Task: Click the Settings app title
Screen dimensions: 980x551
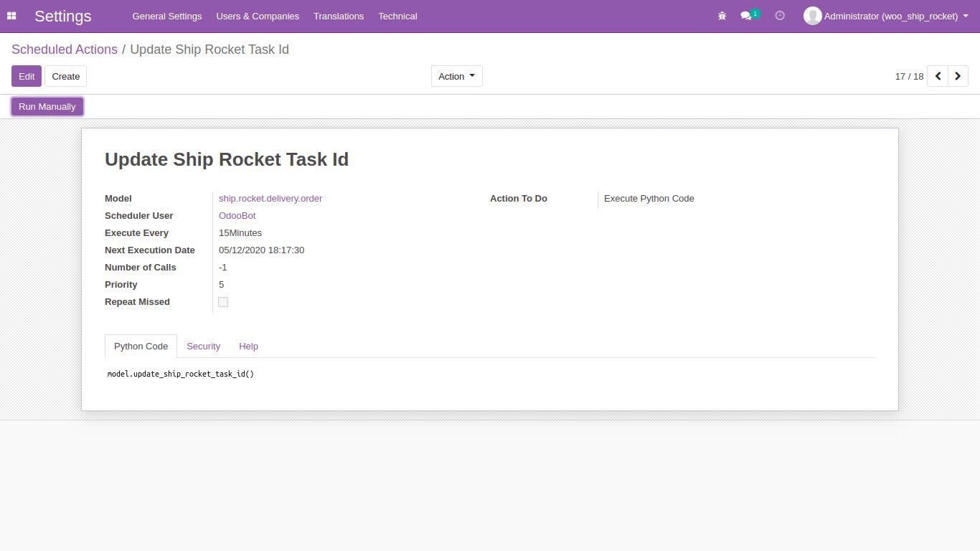Action: [63, 16]
